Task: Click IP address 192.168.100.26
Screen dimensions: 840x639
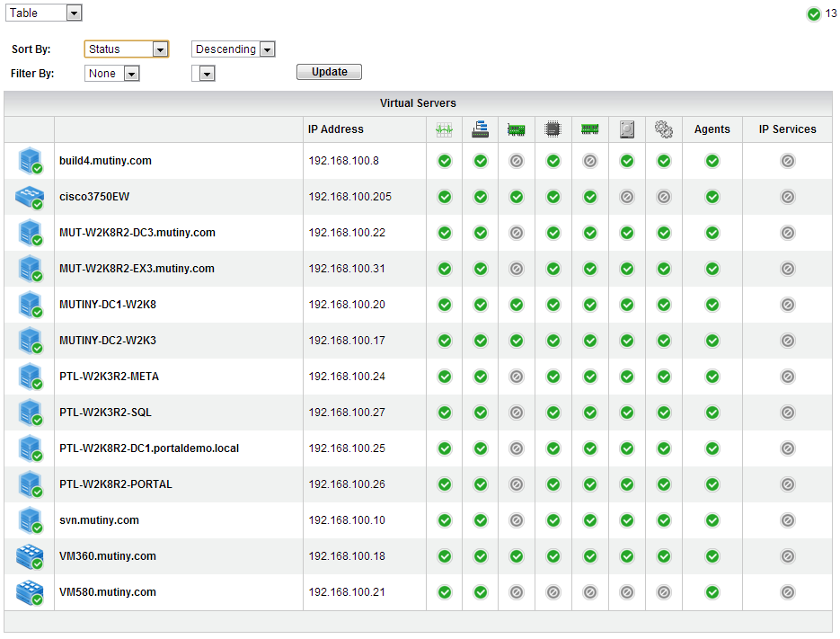Action: tap(347, 484)
